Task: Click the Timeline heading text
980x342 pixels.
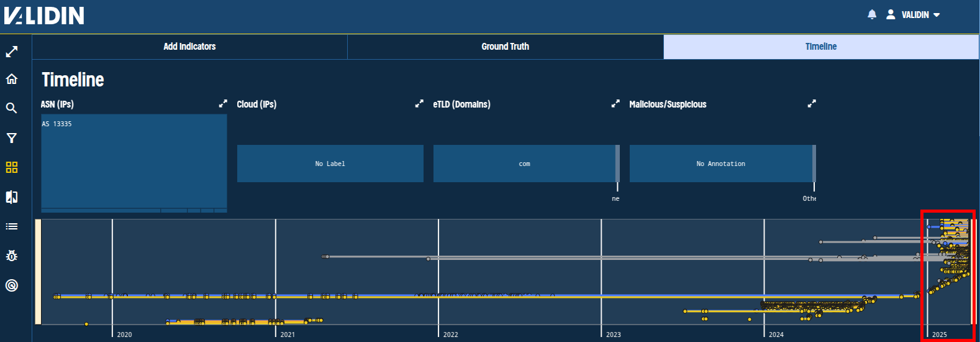Action: click(x=73, y=80)
